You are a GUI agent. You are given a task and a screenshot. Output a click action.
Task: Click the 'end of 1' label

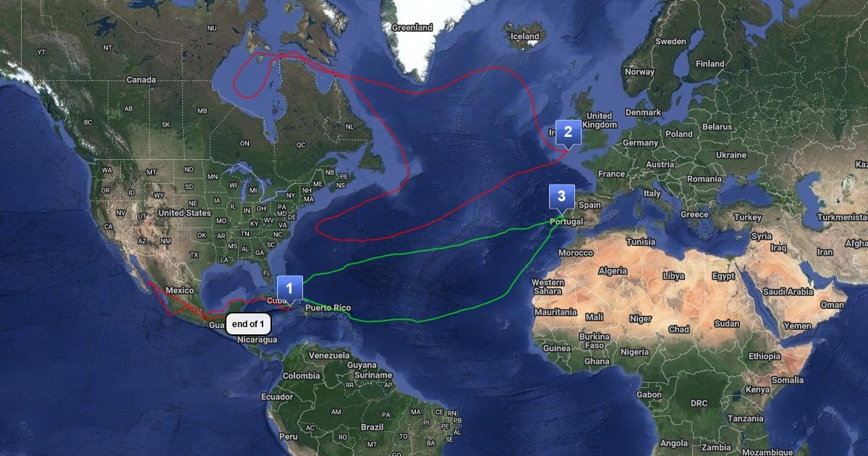[248, 324]
